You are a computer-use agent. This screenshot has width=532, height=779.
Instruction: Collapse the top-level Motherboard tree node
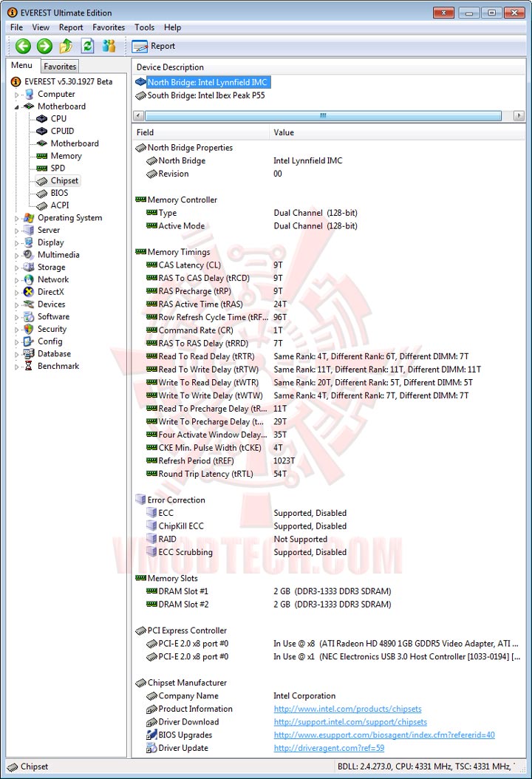[16, 107]
